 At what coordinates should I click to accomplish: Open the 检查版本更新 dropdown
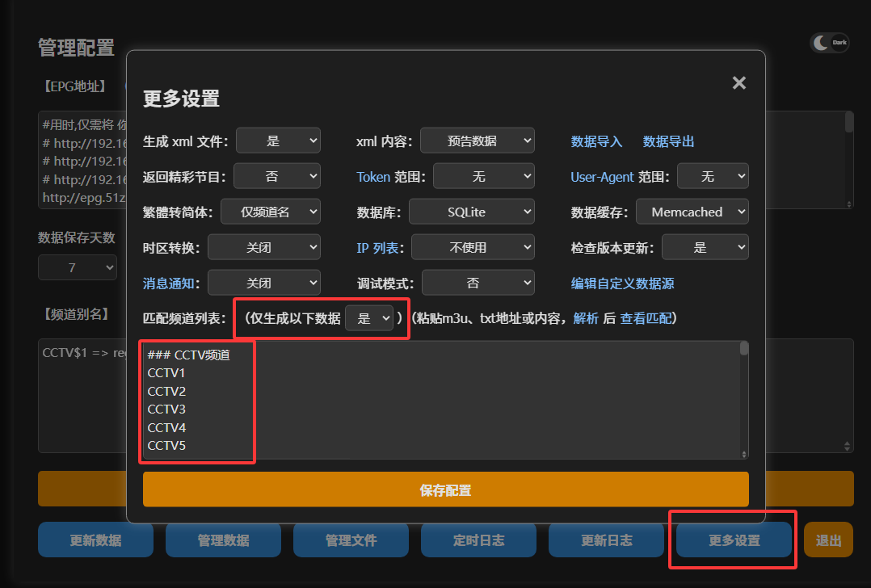click(x=705, y=247)
